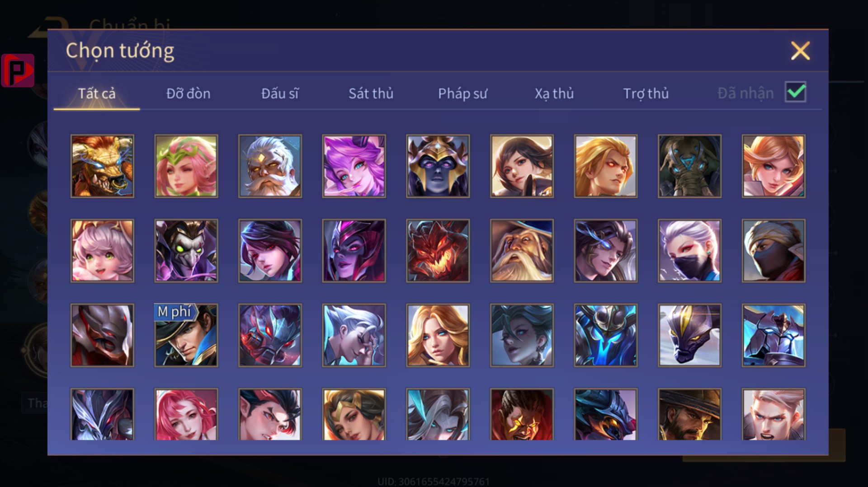Choose the wizard with wide-brim hat
The width and height of the screenshot is (868, 487).
pos(522,251)
